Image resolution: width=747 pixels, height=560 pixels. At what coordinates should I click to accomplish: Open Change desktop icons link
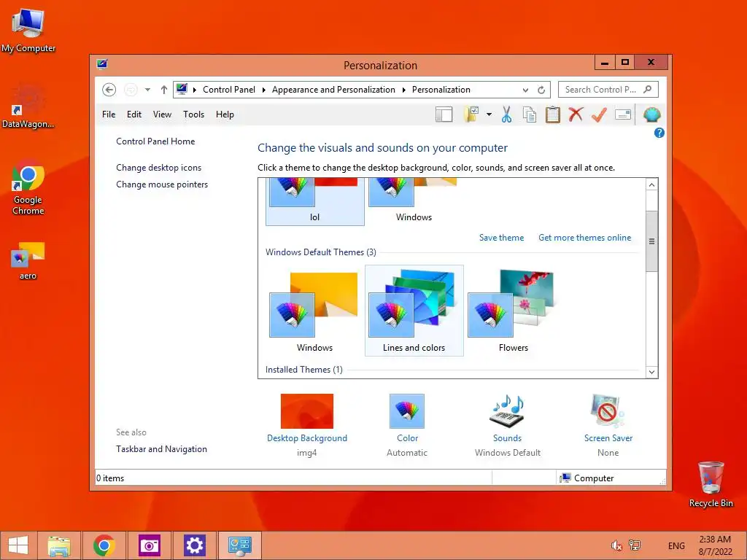click(x=158, y=168)
